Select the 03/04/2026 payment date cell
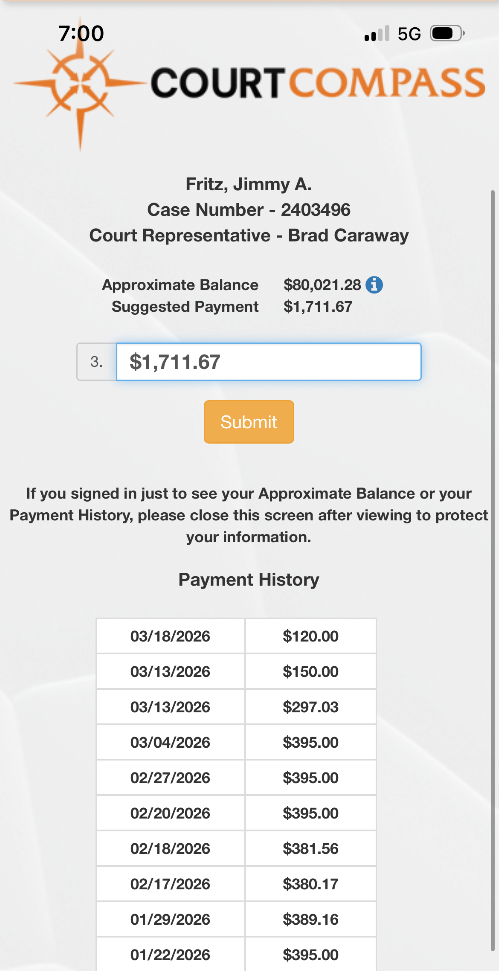This screenshot has height=971, width=499. [170, 742]
